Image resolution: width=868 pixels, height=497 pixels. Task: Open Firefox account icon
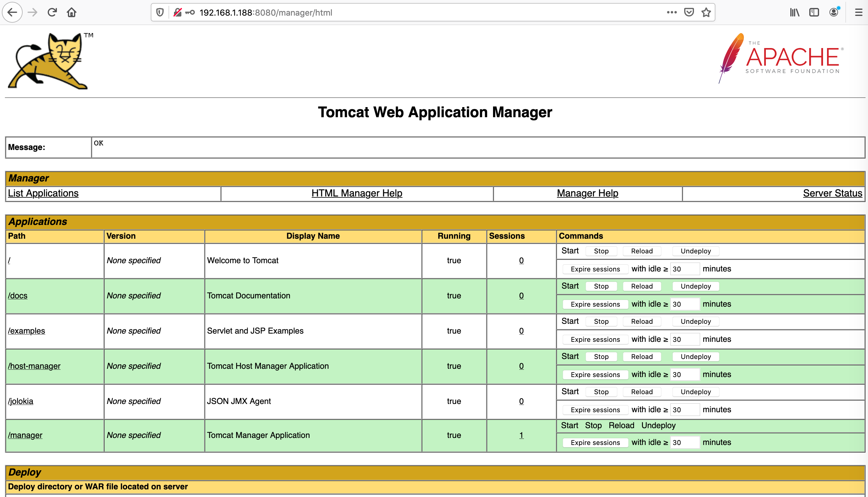[x=834, y=13]
